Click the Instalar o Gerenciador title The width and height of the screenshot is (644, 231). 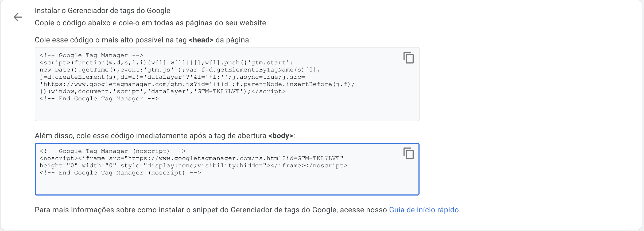102,11
